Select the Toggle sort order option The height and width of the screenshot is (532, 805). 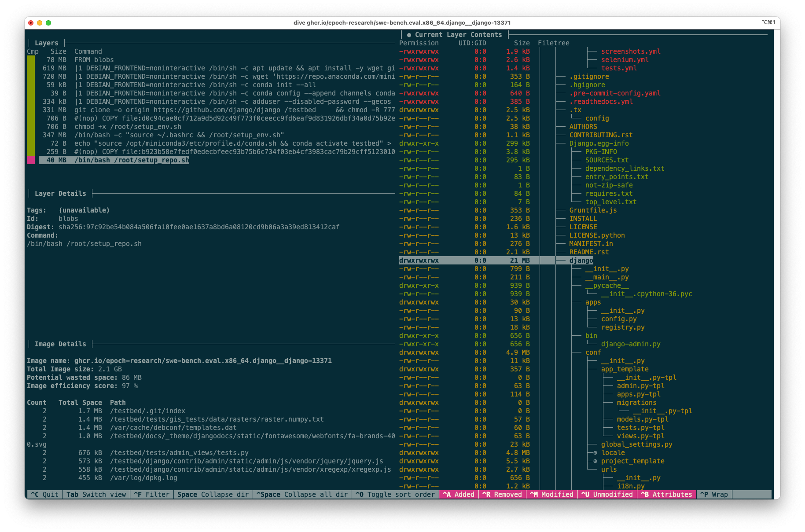pyautogui.click(x=395, y=495)
